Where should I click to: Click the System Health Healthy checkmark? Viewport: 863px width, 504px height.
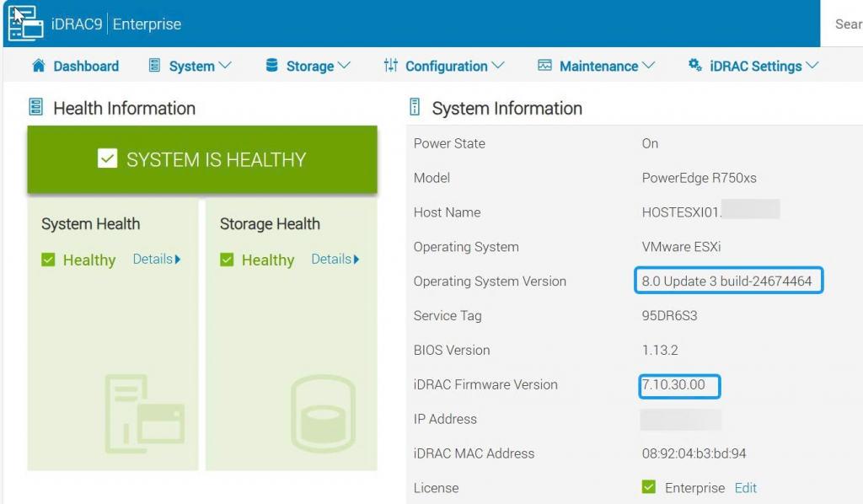(x=48, y=260)
